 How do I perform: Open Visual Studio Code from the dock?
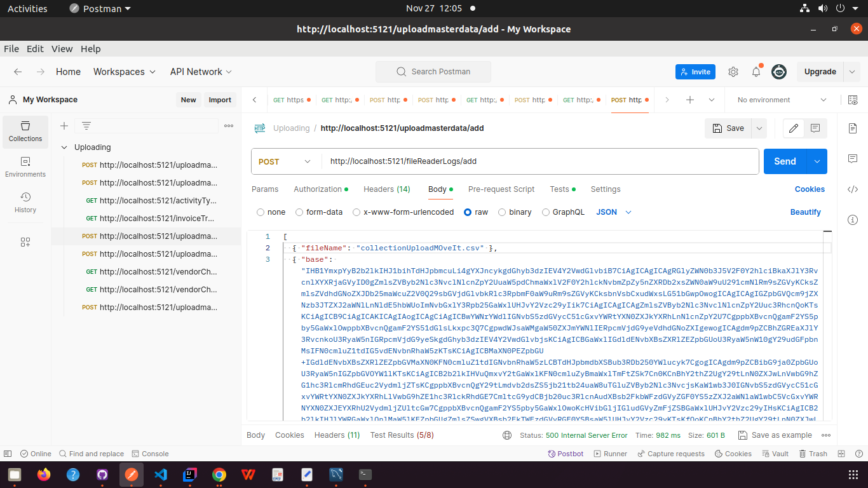160,475
